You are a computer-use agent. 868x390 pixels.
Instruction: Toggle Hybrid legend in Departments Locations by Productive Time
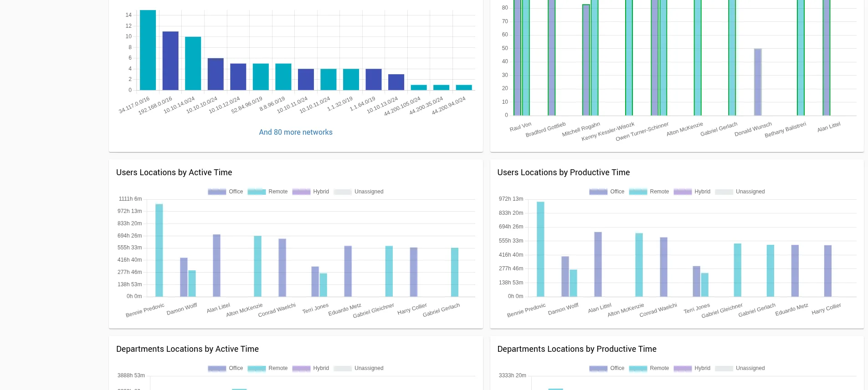click(x=692, y=368)
